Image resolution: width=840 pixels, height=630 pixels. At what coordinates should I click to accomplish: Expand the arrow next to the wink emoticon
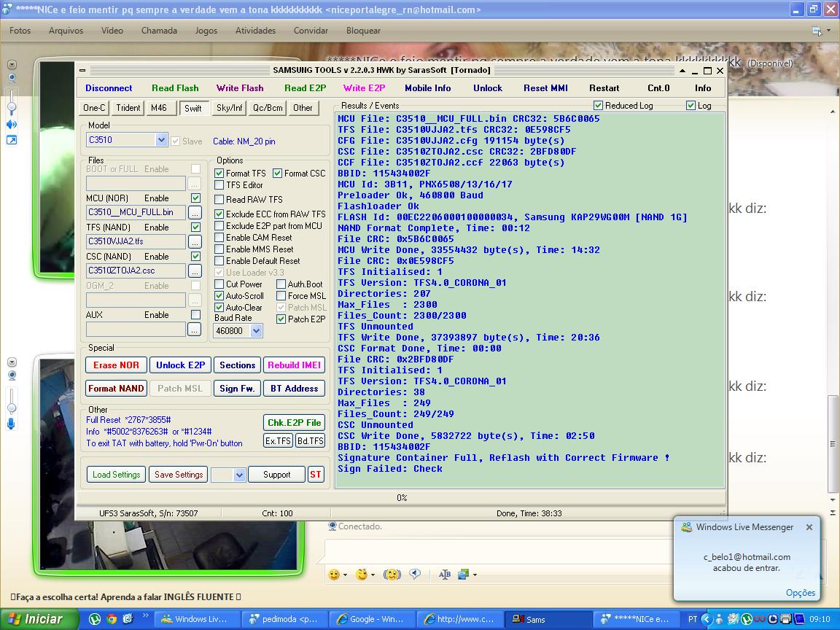click(x=373, y=575)
